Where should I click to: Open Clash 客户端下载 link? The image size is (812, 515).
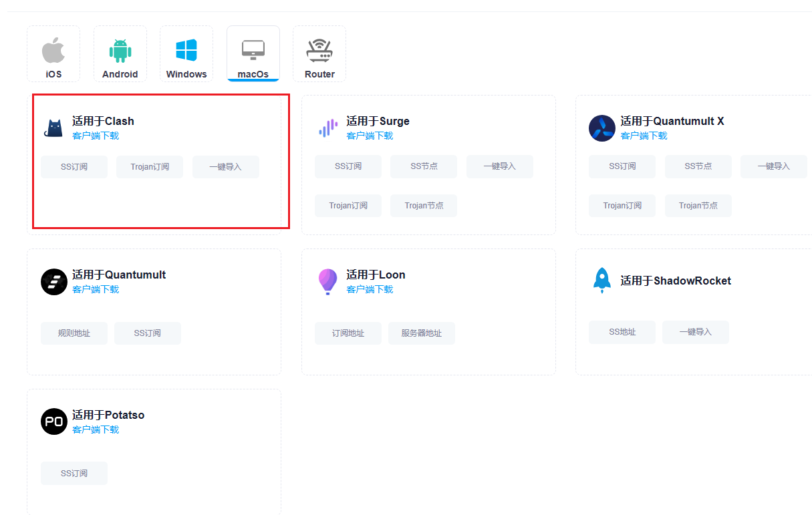click(96, 136)
